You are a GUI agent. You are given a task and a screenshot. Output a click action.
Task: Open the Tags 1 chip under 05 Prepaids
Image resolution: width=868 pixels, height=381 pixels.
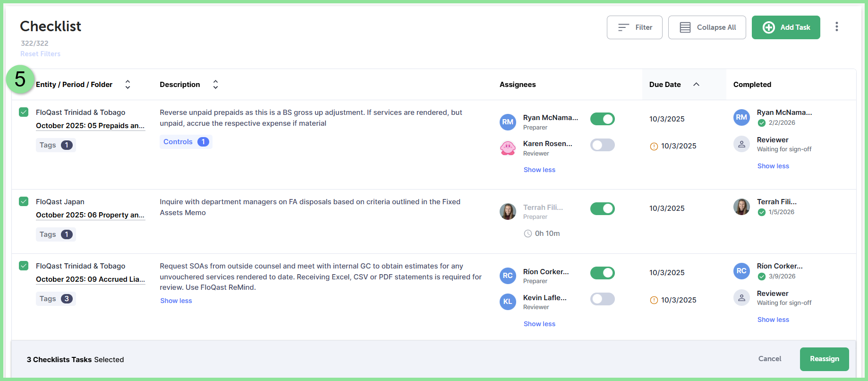pyautogui.click(x=56, y=145)
